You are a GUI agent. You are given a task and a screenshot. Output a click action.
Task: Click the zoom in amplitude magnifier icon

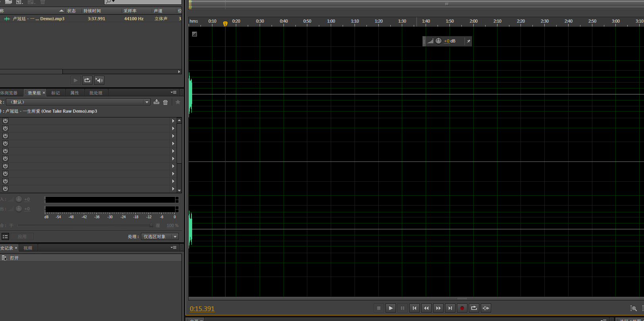click(x=634, y=308)
